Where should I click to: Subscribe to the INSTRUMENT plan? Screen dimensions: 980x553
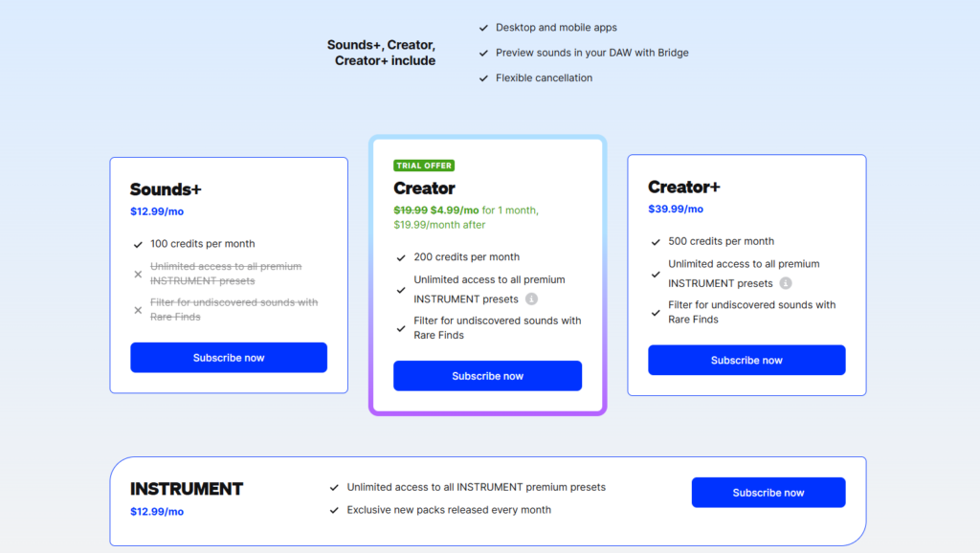click(x=768, y=493)
